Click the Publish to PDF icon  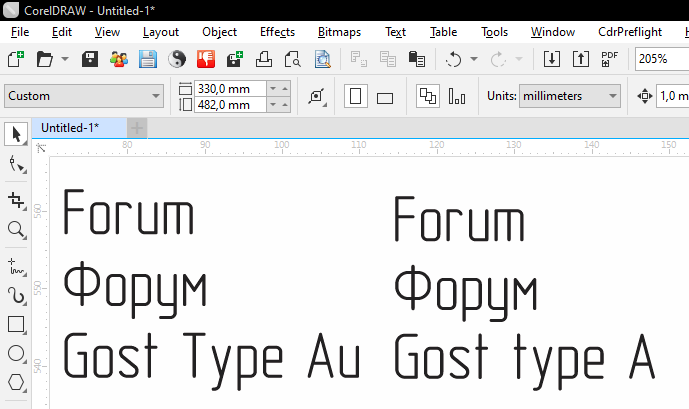(609, 59)
